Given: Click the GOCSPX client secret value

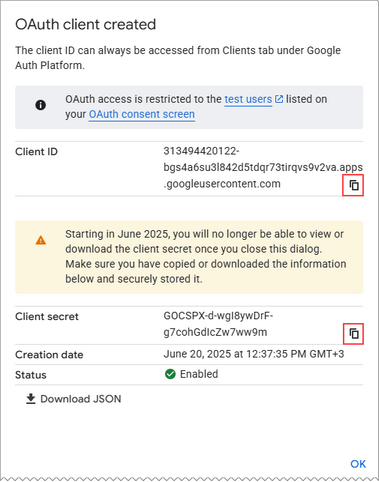Looking at the screenshot, I should pos(218,324).
